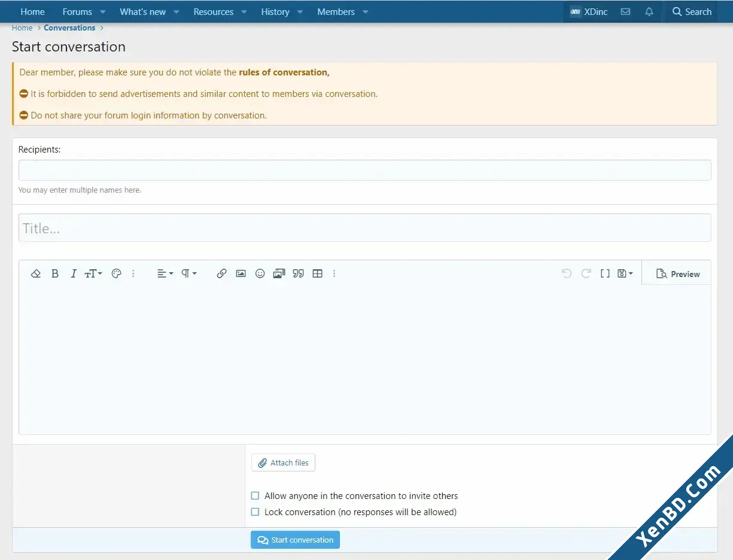The image size is (733, 560).
Task: Click the undo arrow in editor
Action: [567, 273]
